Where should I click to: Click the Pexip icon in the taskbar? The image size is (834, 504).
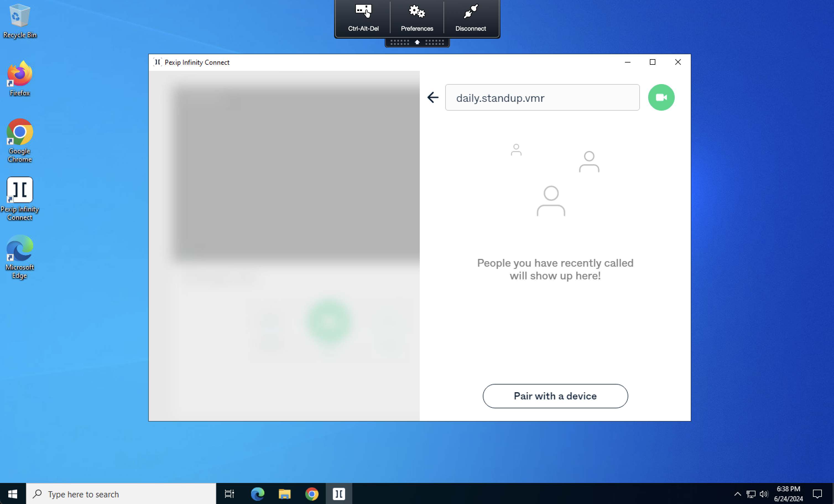coord(338,494)
